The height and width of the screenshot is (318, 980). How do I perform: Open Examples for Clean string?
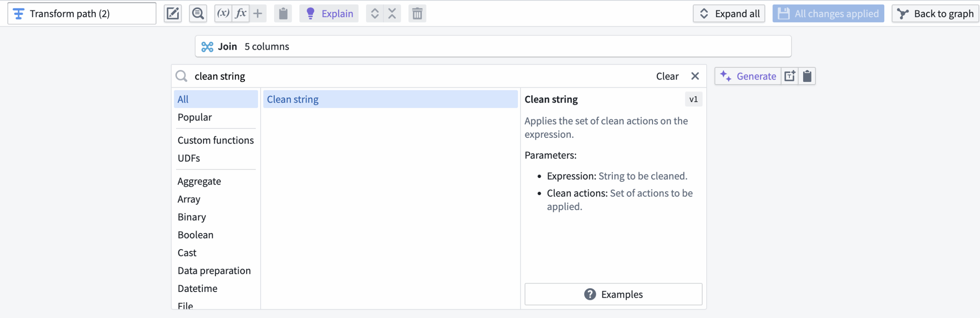click(613, 294)
